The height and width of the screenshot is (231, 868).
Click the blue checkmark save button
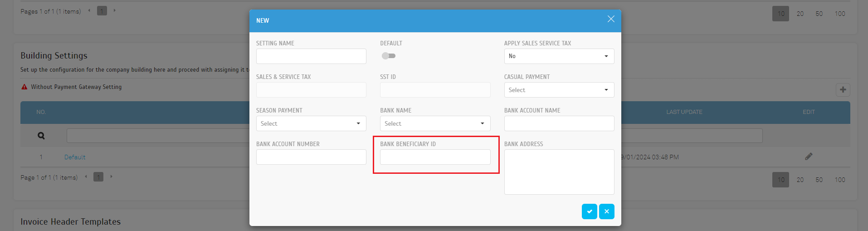point(589,211)
